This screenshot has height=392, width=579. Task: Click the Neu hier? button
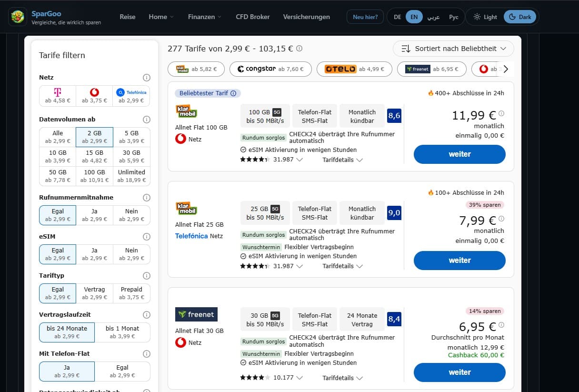[365, 17]
